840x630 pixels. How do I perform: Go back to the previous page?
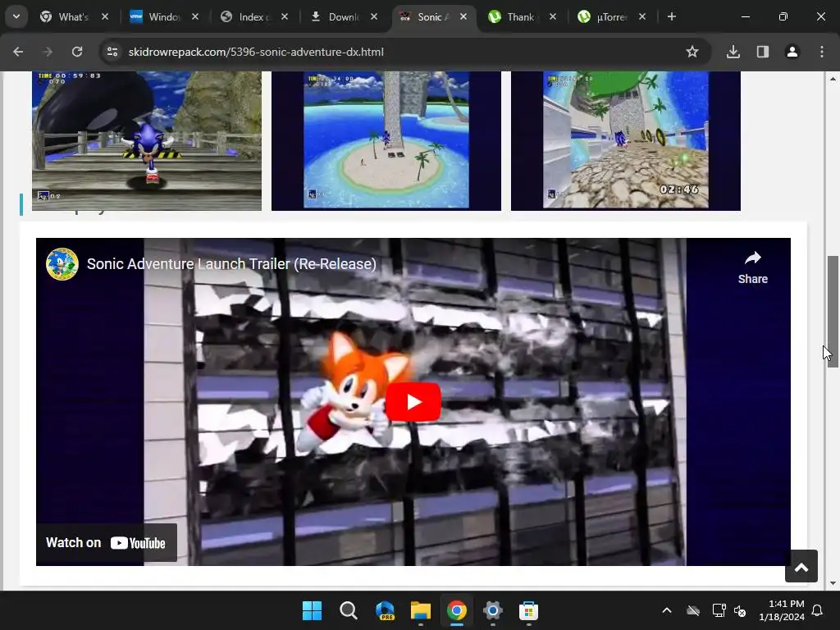(x=18, y=52)
